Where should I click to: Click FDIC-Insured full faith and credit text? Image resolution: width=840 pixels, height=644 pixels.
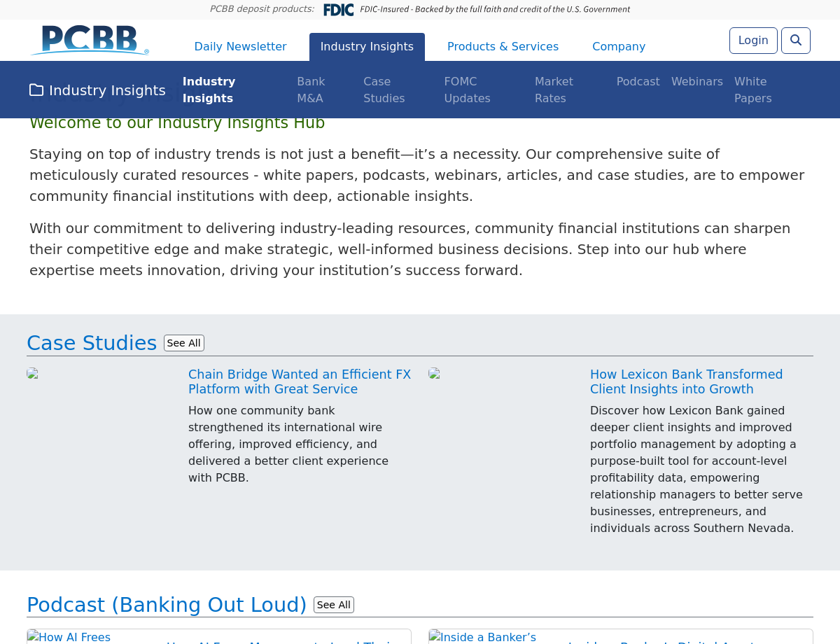pos(495,10)
